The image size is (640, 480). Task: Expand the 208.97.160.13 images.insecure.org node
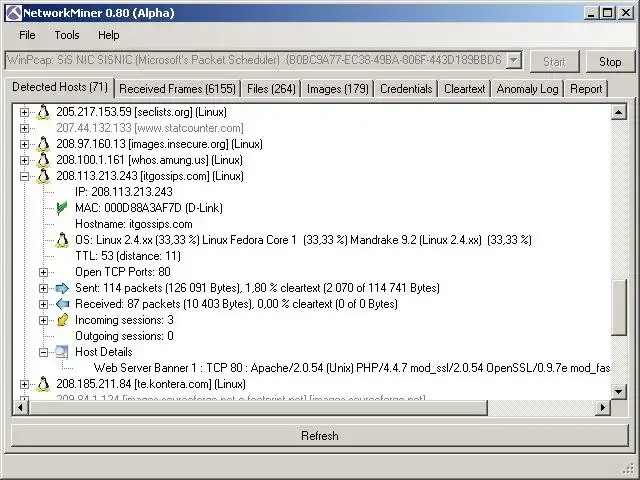coord(24,144)
